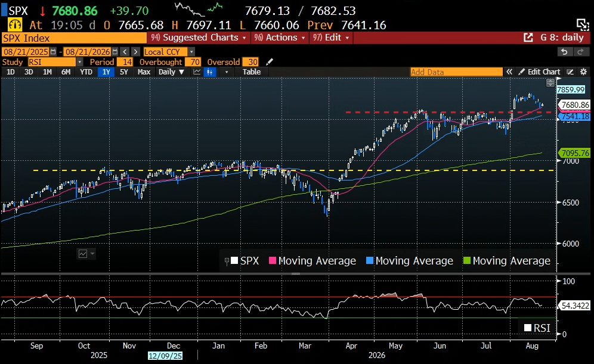Open annotation tools pencil-lines icon

[x=570, y=72]
